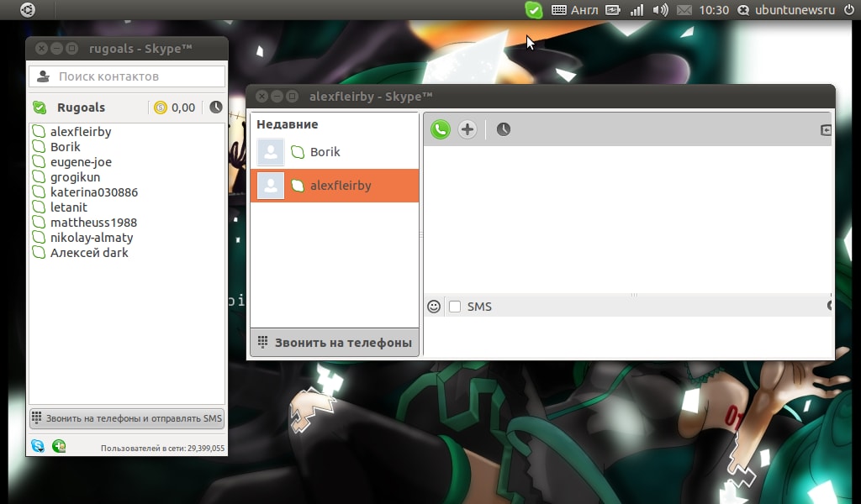This screenshot has height=504, width=861.
Task: Select alexfleirby in the recent list
Action: (335, 186)
